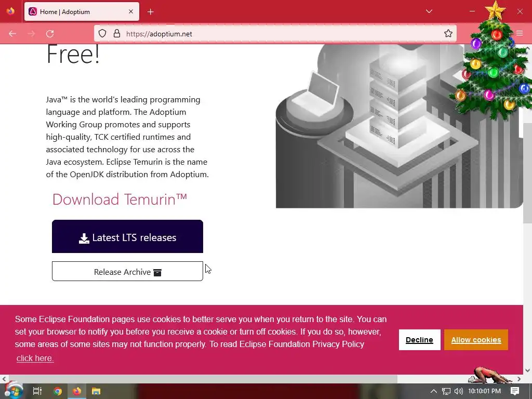Expand the list all tabs chevron
The image size is (532, 399).
pyautogui.click(x=429, y=11)
